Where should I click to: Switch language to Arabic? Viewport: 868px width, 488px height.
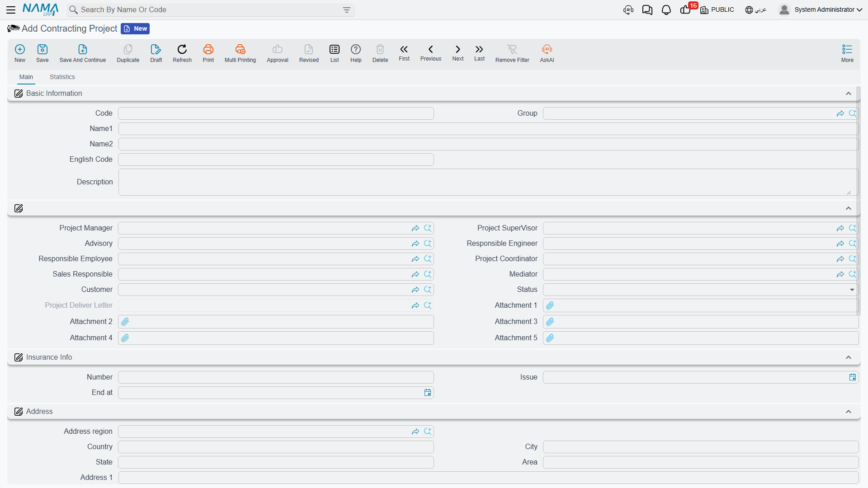pyautogui.click(x=756, y=10)
